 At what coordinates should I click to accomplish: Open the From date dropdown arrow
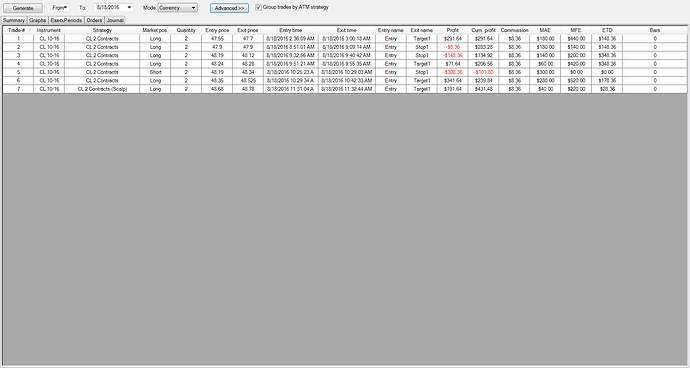coord(66,7)
